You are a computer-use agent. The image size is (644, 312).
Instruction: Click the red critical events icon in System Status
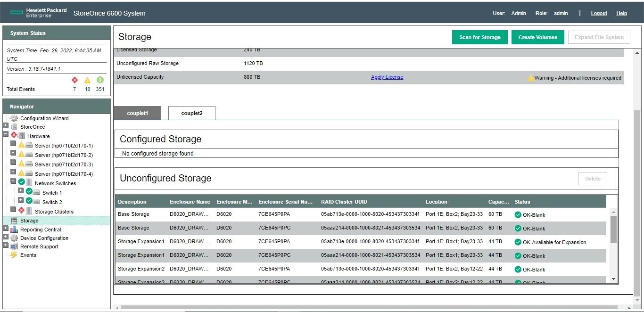tap(74, 80)
